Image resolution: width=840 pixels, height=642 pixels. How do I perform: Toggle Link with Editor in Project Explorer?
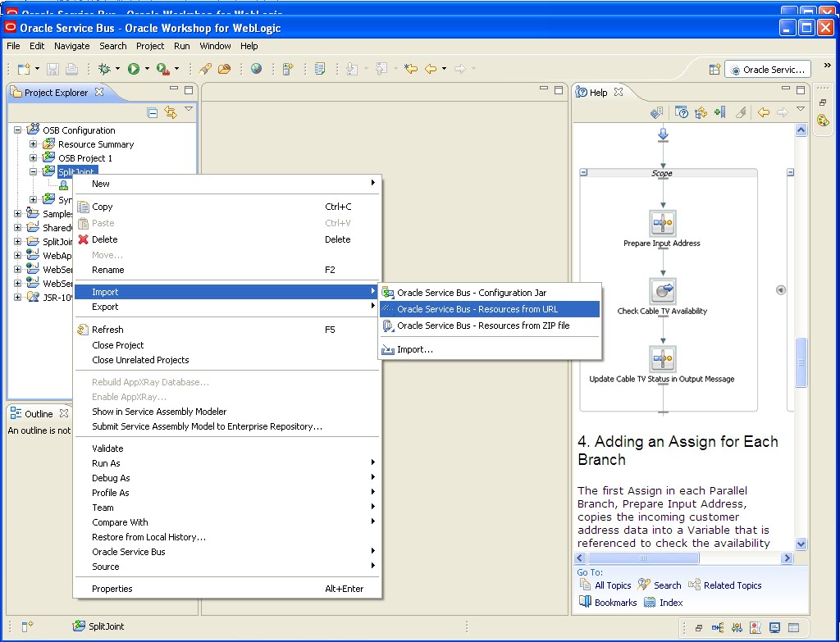tap(171, 112)
